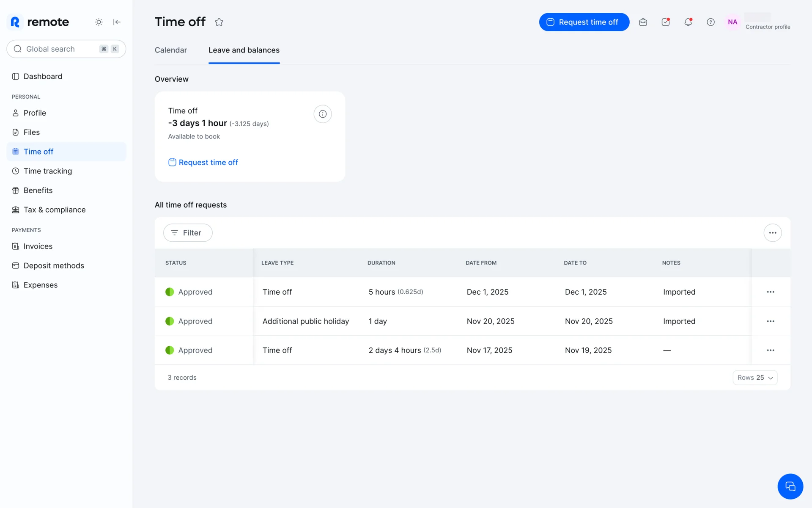The image size is (812, 508).
Task: Open the help question mark icon
Action: pos(710,22)
